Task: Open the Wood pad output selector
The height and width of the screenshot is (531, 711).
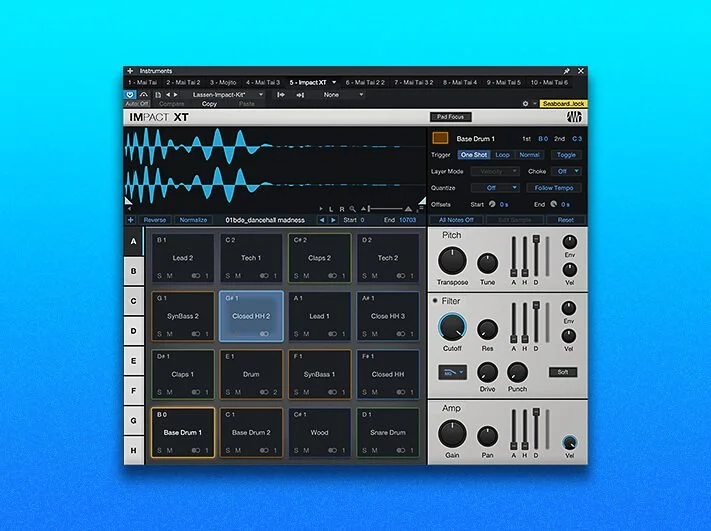Action: click(x=339, y=450)
